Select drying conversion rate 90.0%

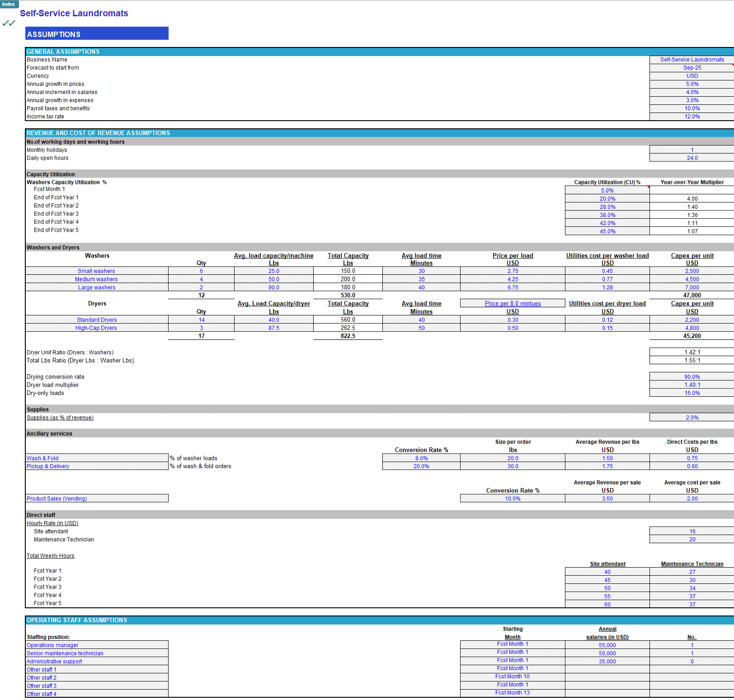[x=692, y=377]
